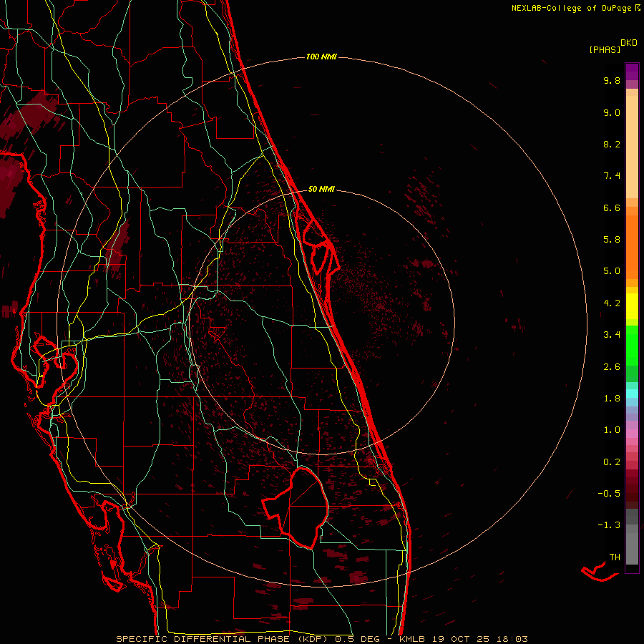Click the TH threshold label
The image size is (644, 644).
point(615,557)
